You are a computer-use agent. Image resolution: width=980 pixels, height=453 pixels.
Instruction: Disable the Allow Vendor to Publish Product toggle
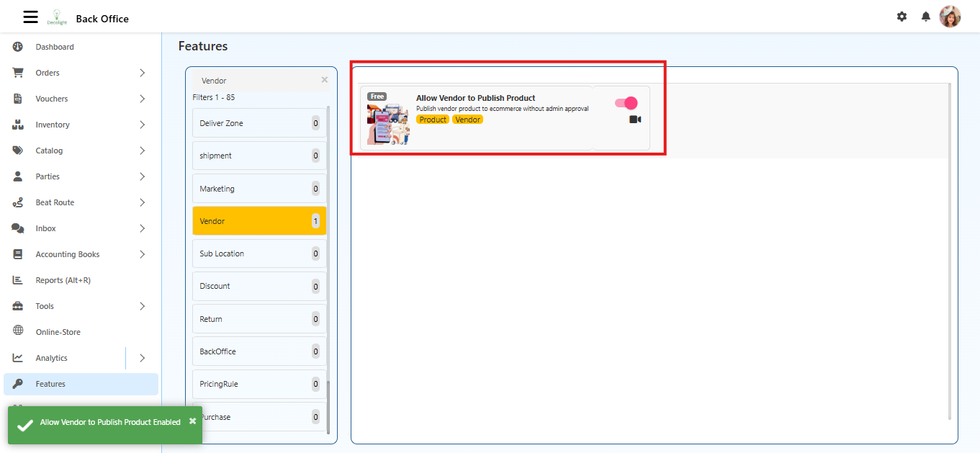pyautogui.click(x=625, y=102)
